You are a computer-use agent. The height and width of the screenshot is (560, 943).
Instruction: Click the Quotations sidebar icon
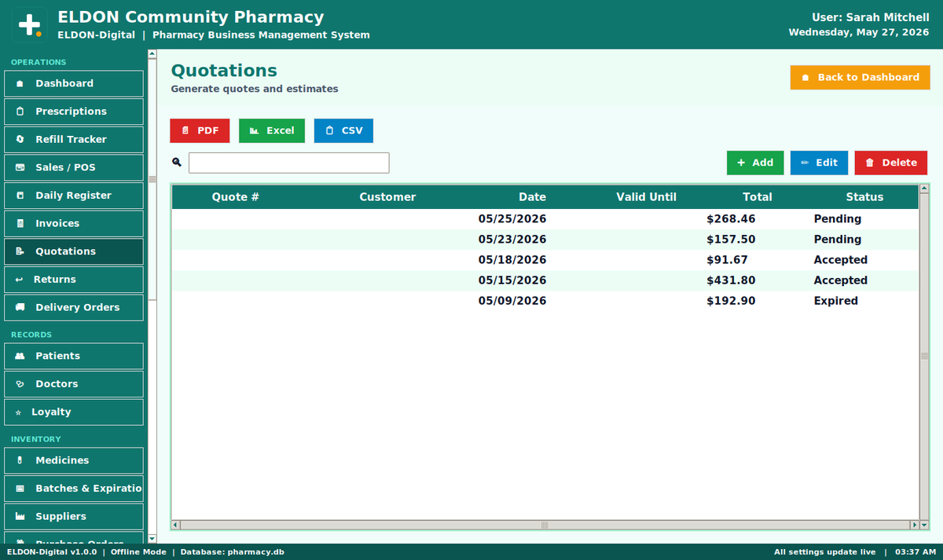click(x=20, y=252)
